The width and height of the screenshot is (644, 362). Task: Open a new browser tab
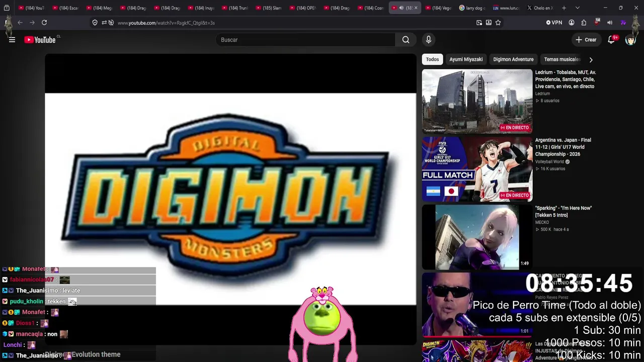(564, 8)
